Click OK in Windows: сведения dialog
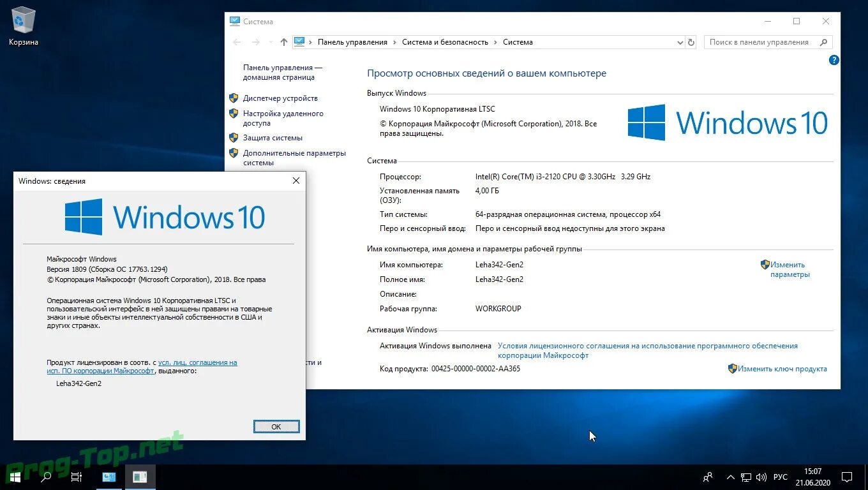Viewport: 868px width, 490px height. tap(276, 427)
